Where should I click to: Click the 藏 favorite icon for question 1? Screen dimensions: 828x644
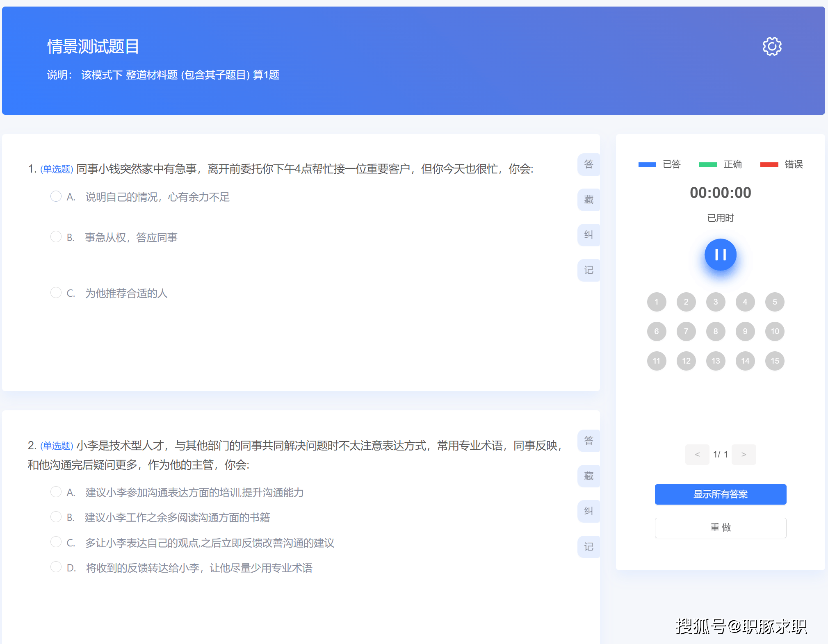588,200
